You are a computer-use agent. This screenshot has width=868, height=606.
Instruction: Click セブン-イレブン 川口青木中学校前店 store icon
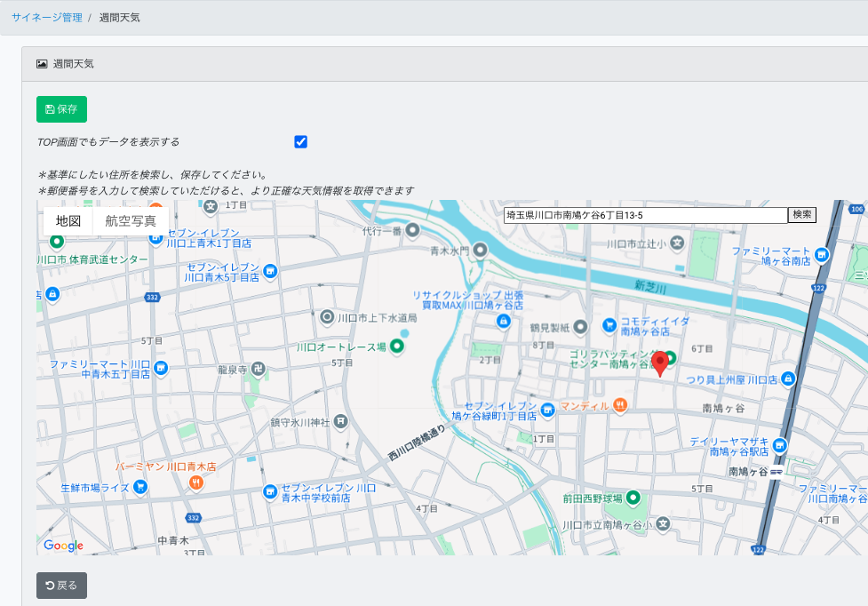tap(269, 491)
